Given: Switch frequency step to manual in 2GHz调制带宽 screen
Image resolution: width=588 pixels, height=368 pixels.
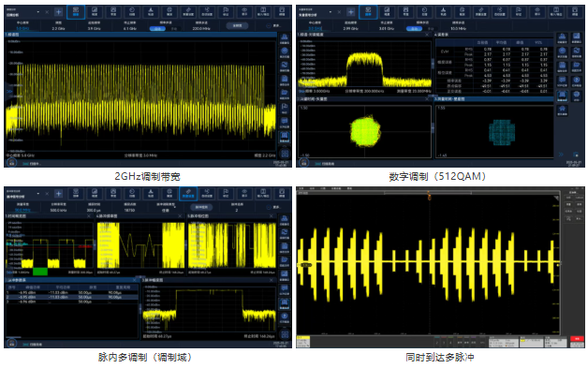Looking at the screenshot, I should (174, 28).
